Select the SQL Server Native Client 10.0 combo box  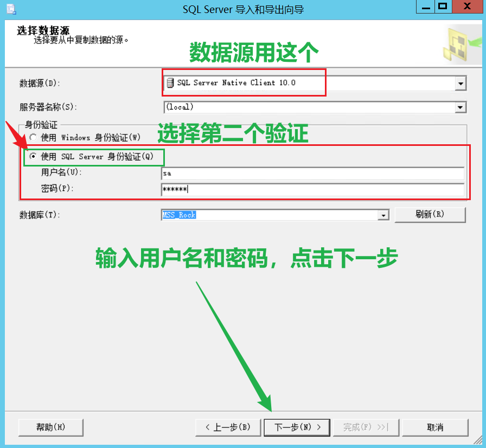(315, 84)
